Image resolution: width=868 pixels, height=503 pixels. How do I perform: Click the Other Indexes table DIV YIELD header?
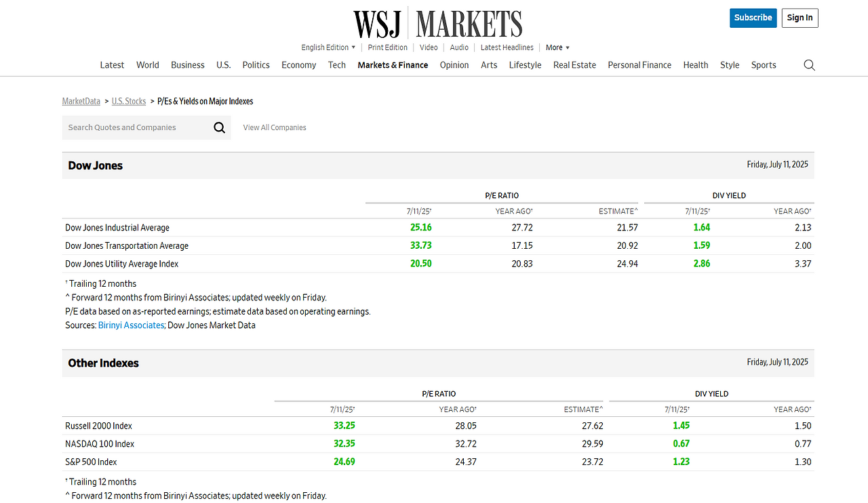point(711,394)
